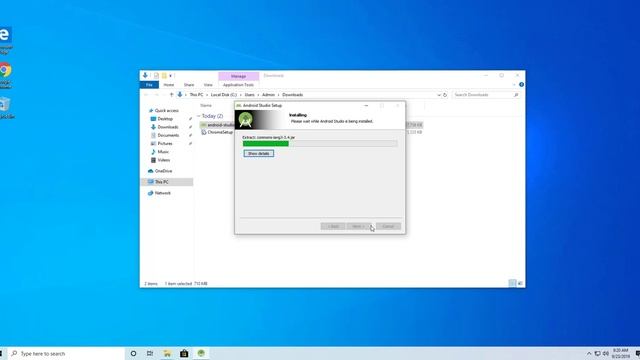Click the Name column header

[206, 106]
